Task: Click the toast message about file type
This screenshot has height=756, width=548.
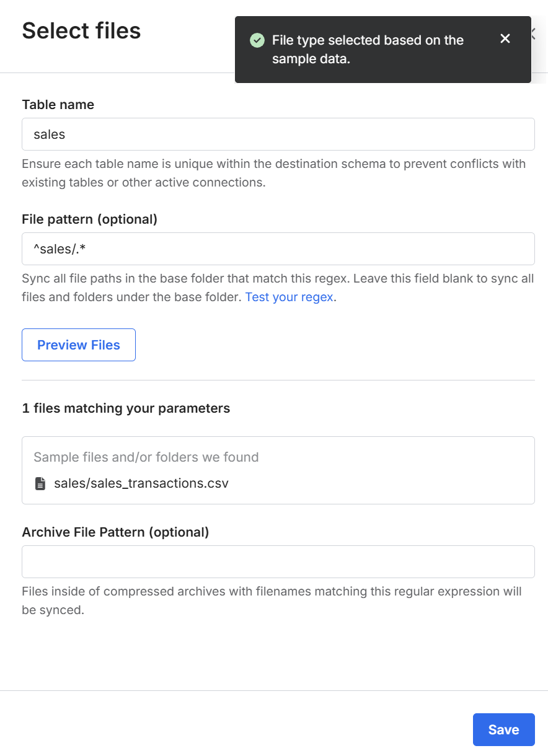Action: coord(368,50)
